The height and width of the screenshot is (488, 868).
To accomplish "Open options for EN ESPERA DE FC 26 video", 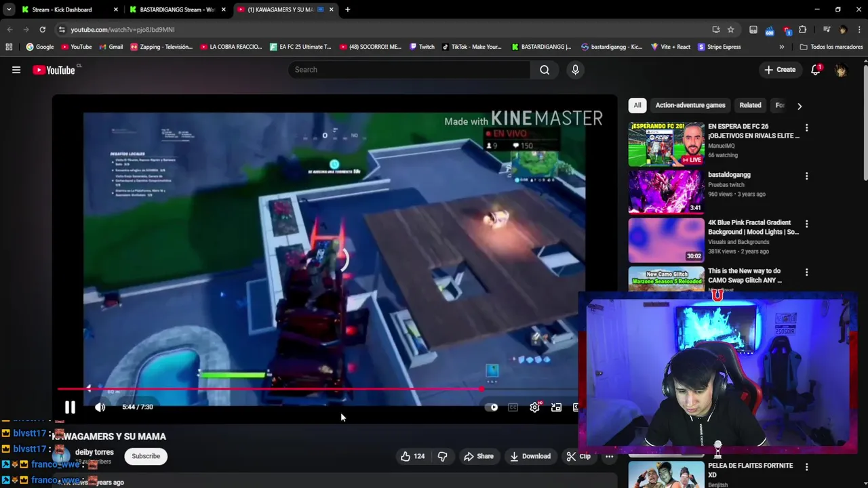I will click(x=806, y=127).
